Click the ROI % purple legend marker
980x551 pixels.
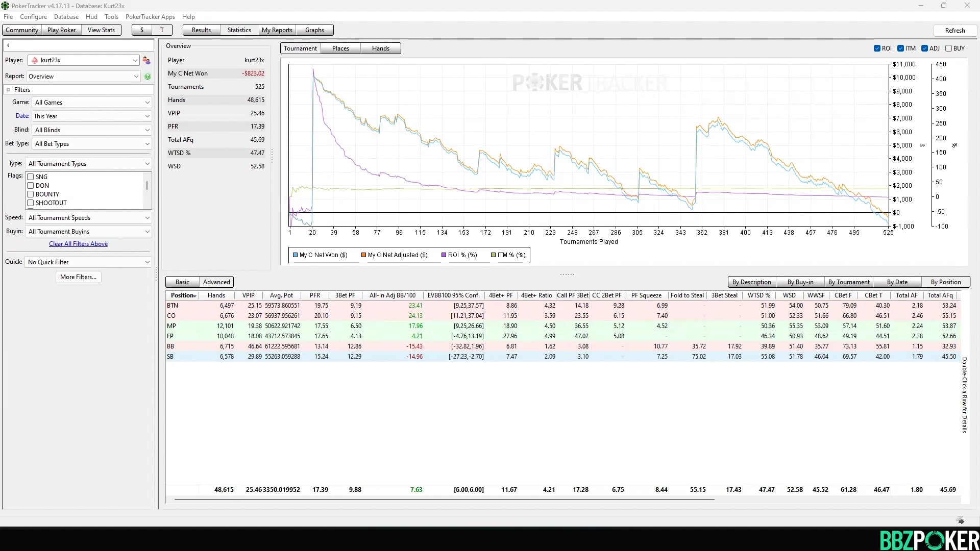(444, 255)
